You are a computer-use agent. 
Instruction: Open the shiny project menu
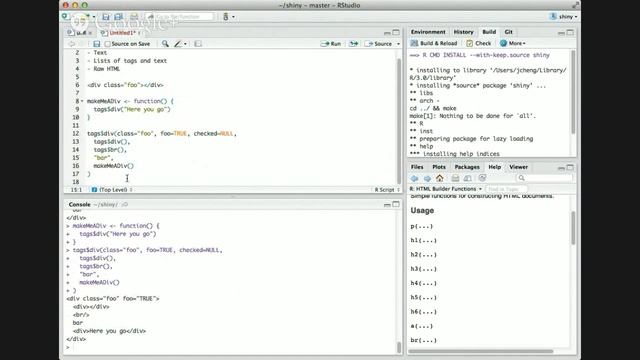pyautogui.click(x=564, y=17)
